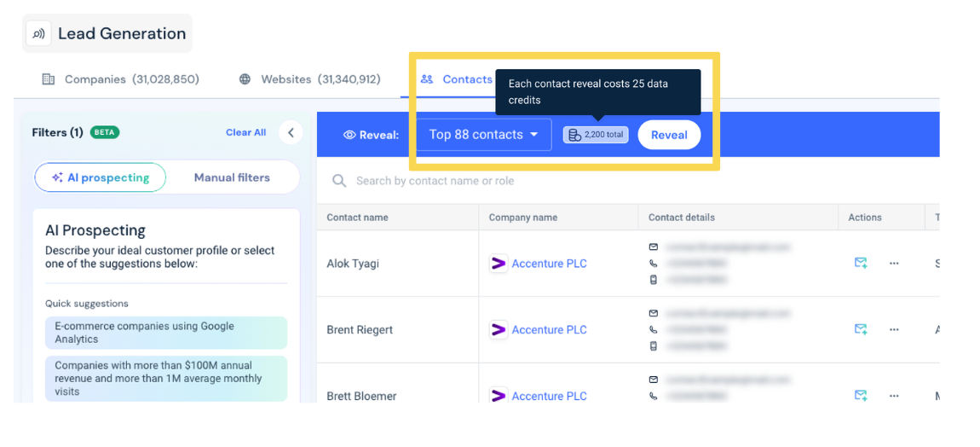Click mobile icon in Brent Riegert contact details
The image size is (980, 447).
(x=654, y=345)
